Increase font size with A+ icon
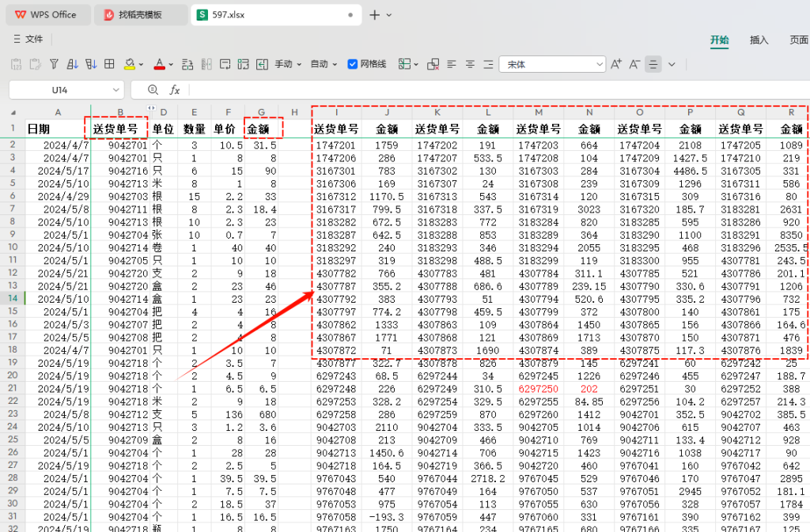 coord(615,64)
